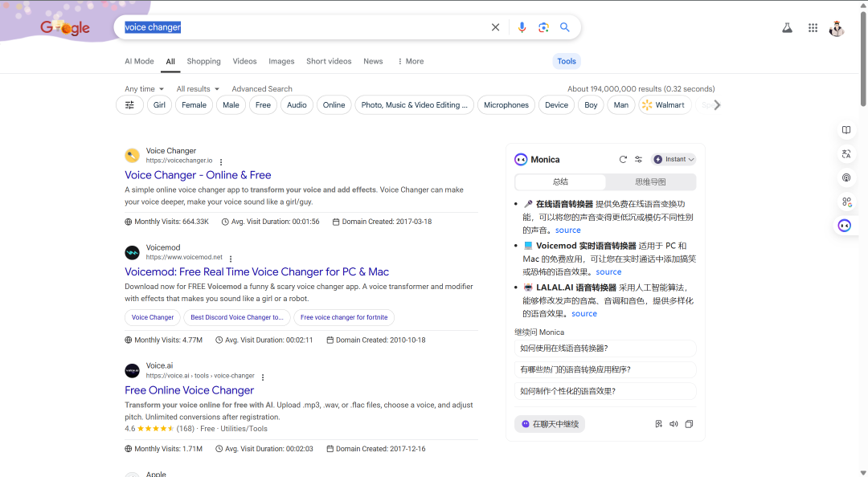Viewport: 868px width, 477px height.
Task: Expand the Any time dropdown
Action: (x=145, y=88)
